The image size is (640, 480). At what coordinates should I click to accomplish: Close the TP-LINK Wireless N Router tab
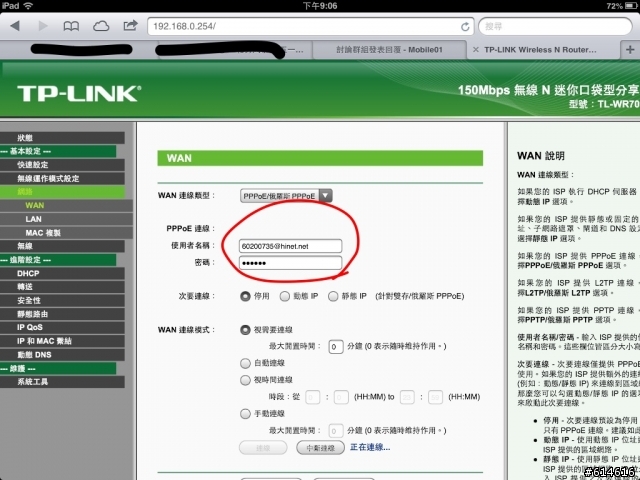pyautogui.click(x=476, y=50)
